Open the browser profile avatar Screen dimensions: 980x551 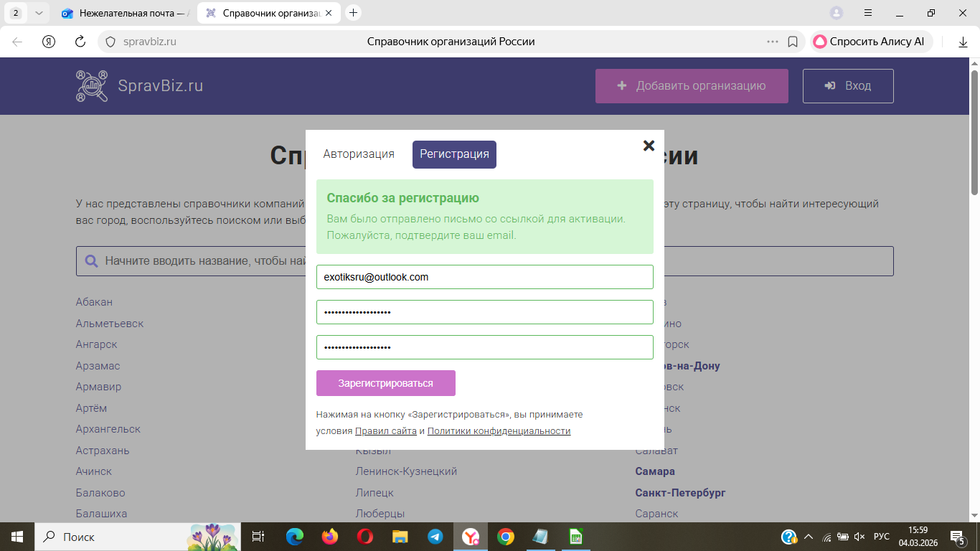pos(837,13)
